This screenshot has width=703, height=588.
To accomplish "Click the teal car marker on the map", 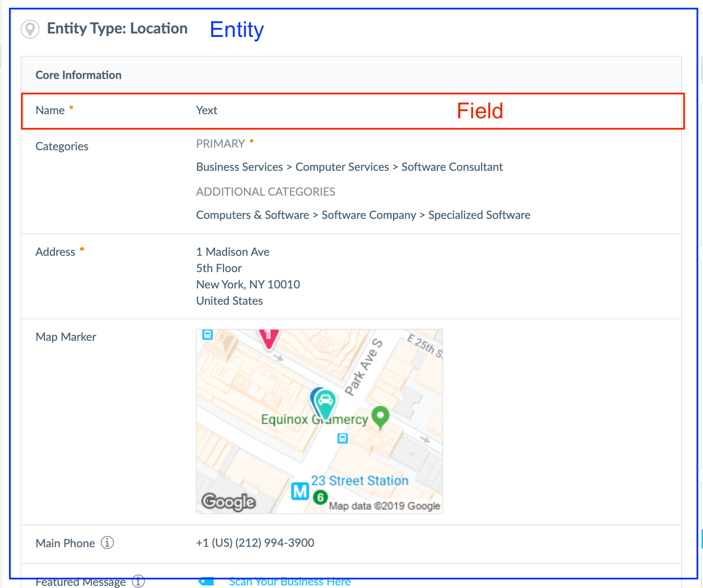I will coord(325,404).
